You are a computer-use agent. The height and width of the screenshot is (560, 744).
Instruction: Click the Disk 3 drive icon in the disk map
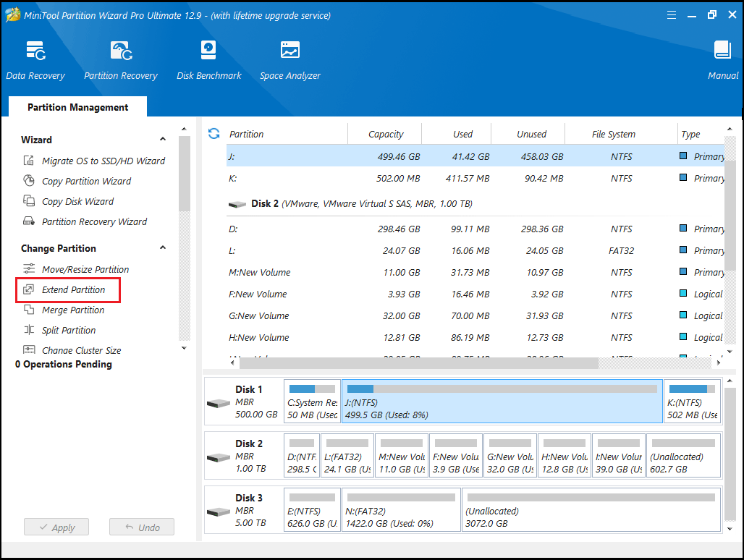point(219,512)
